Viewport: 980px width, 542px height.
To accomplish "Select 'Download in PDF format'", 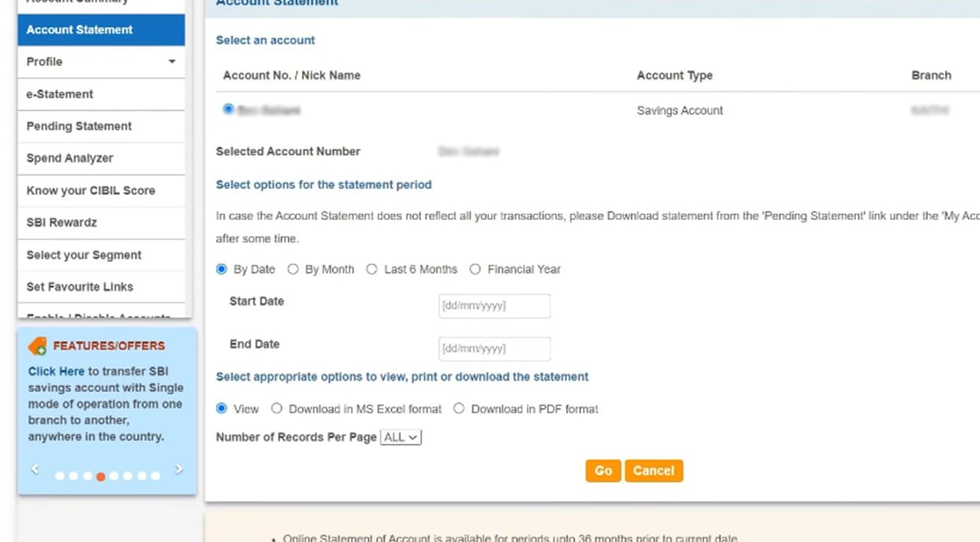I will [x=459, y=408].
